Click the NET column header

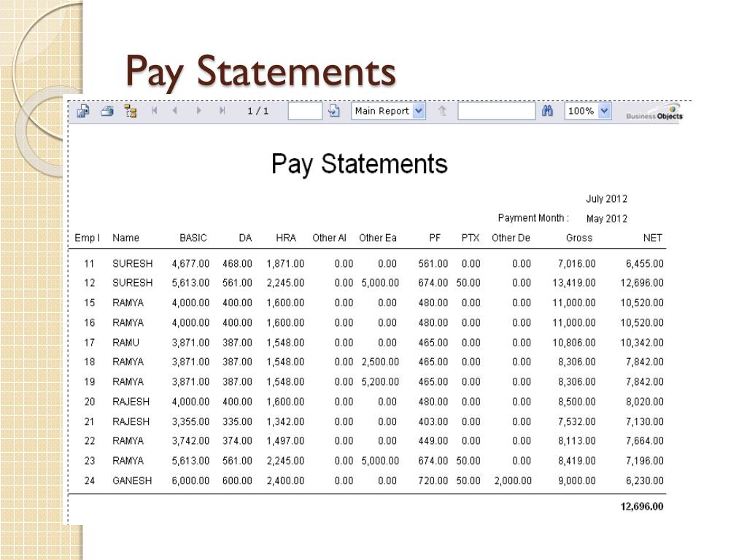[x=653, y=238]
